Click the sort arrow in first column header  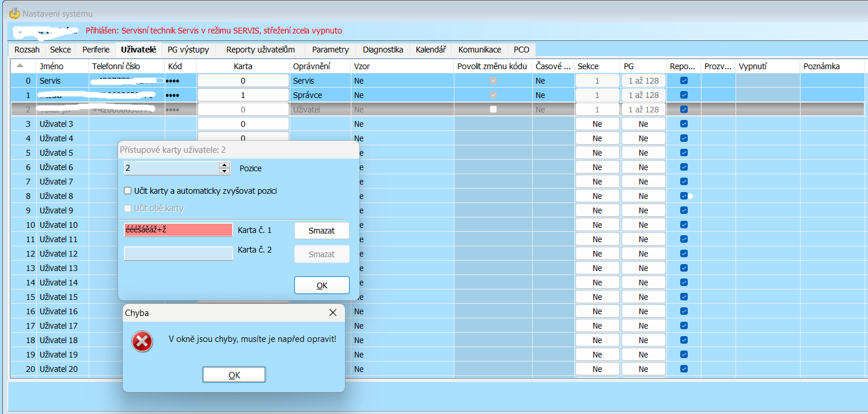[20, 66]
